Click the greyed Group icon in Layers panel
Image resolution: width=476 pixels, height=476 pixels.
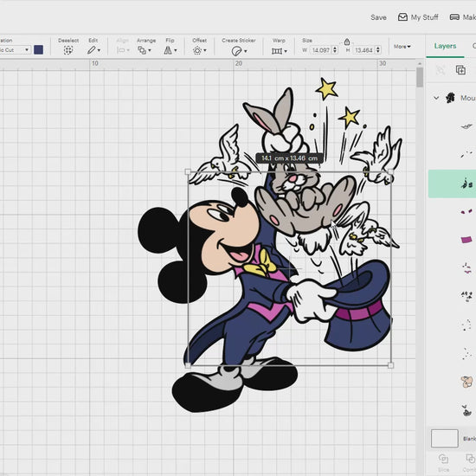point(440,70)
